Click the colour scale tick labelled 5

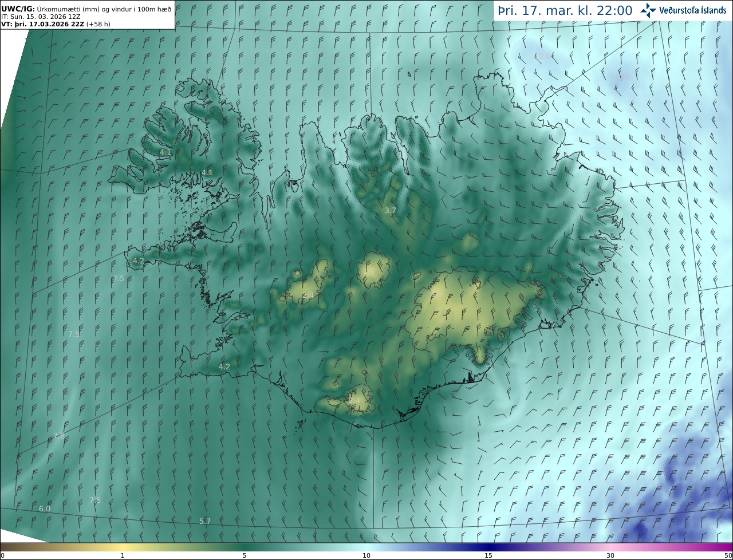[245, 555]
